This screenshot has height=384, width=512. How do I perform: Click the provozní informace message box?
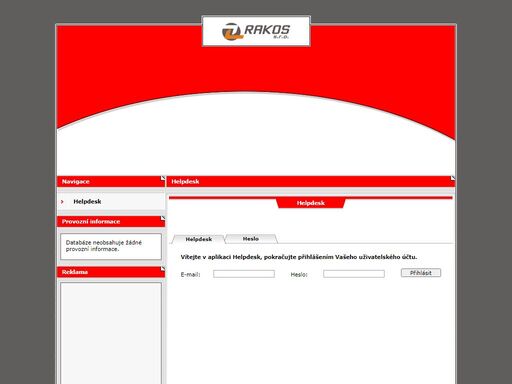tap(111, 246)
